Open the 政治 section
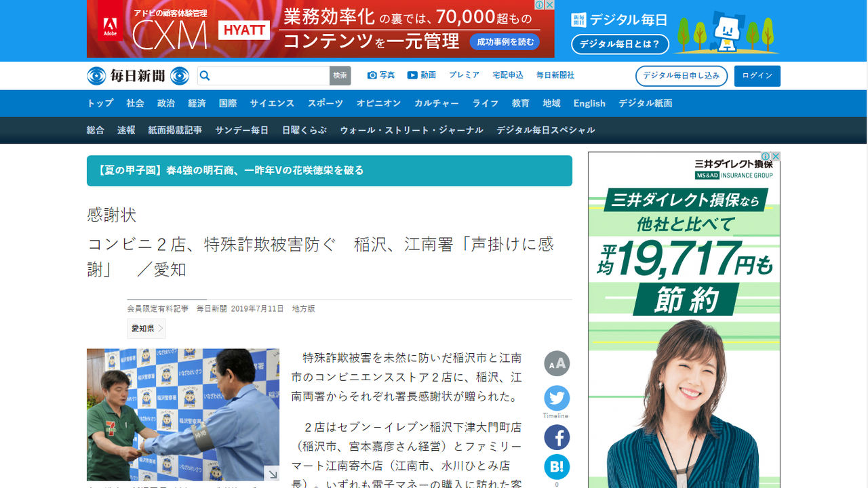The image size is (868, 488). coord(166,103)
